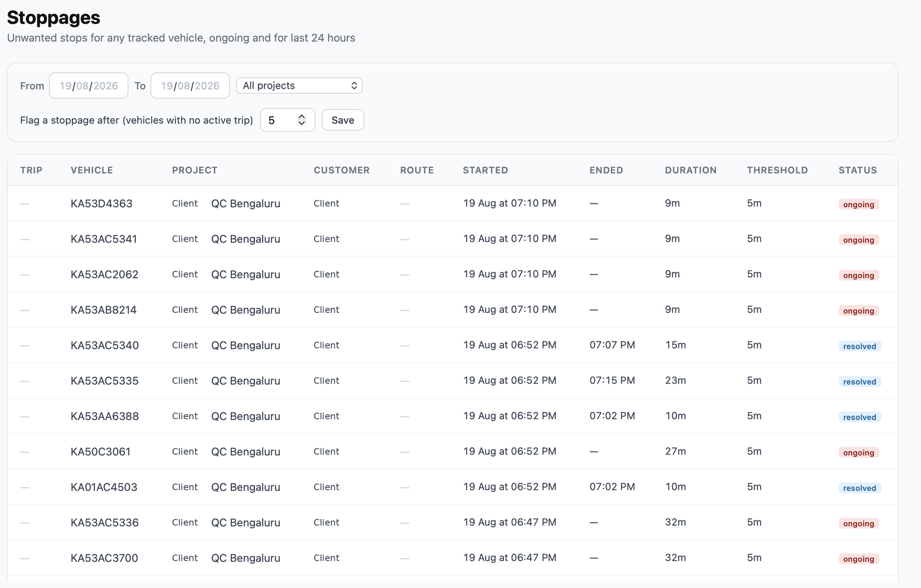Click the resolved badge for KA53AC5335
The width and height of the screenshot is (921, 588).
coord(860,381)
